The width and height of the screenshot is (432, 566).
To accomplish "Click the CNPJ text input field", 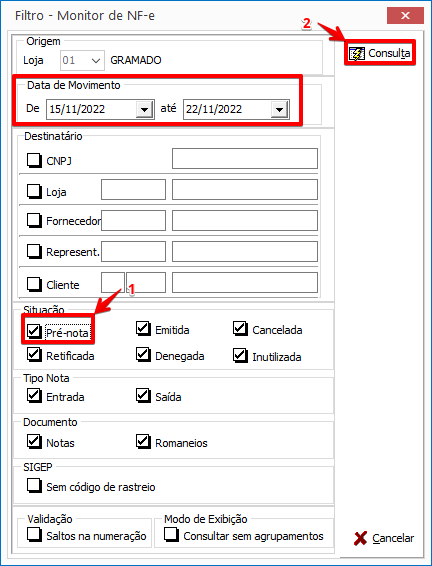I will pyautogui.click(x=245, y=158).
